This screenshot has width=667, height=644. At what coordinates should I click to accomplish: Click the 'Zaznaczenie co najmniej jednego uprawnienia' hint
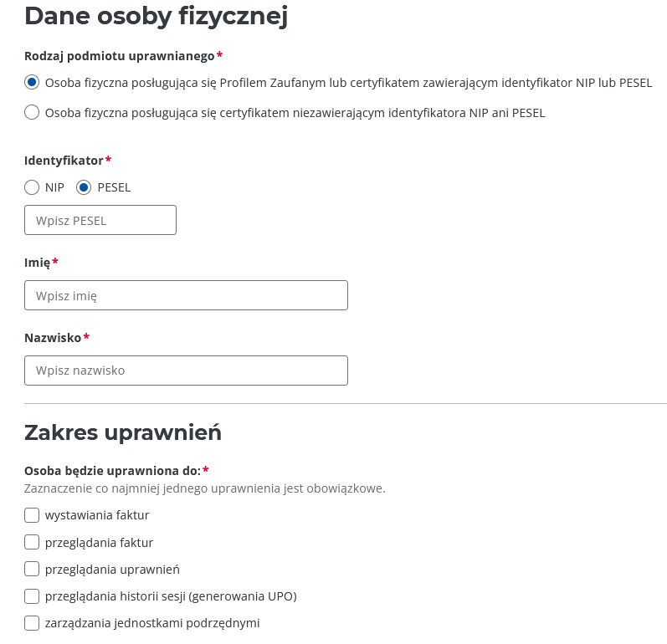pos(204,488)
